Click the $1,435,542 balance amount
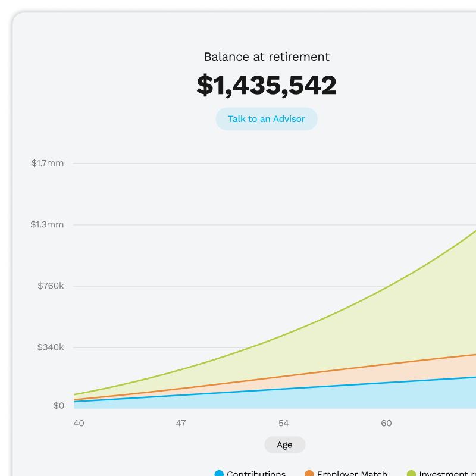The height and width of the screenshot is (476, 476). 267,85
